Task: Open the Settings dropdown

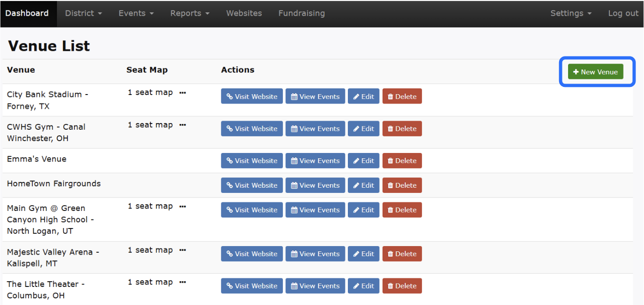Action: click(571, 13)
